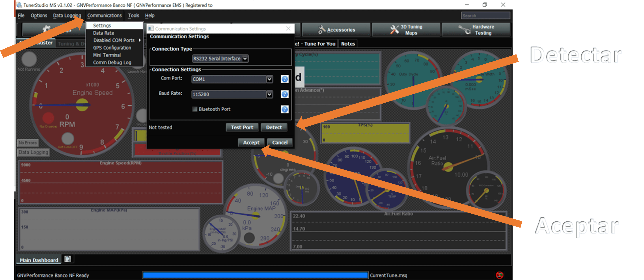Image resolution: width=644 pixels, height=280 pixels.
Task: Enable the Bluetooth Port checkbox
Action: point(194,109)
